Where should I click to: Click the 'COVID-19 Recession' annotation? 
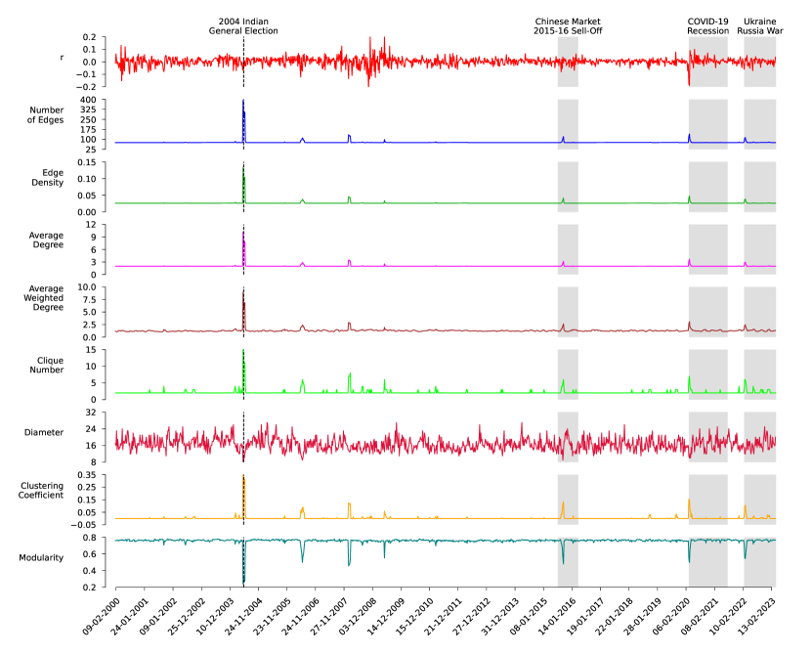pos(707,26)
